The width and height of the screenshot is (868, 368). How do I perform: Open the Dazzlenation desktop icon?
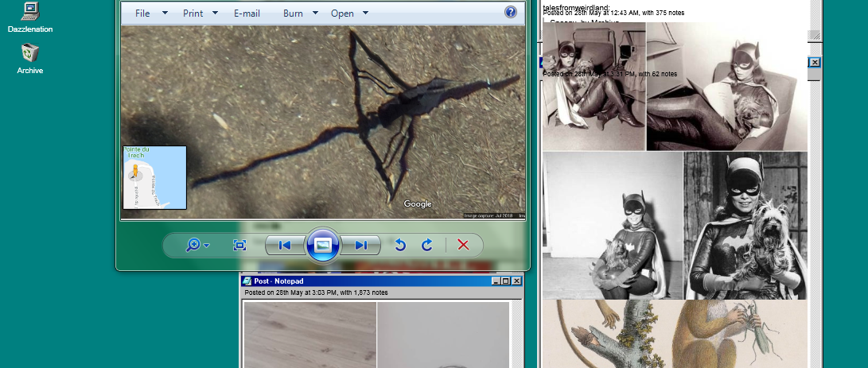[30, 17]
